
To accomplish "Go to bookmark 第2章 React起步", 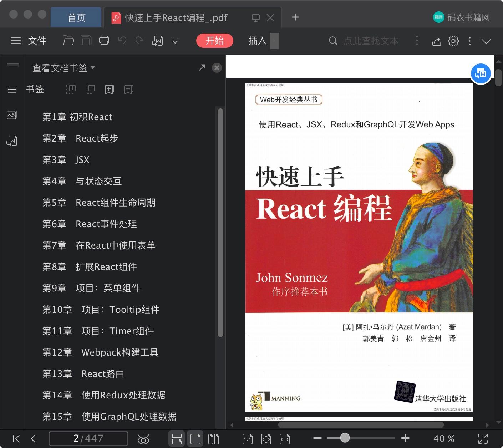I will (x=80, y=138).
